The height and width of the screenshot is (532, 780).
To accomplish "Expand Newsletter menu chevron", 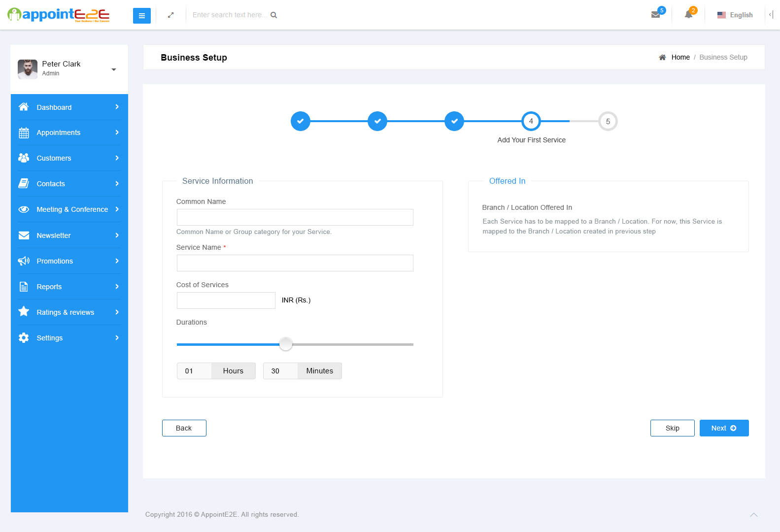I will point(117,235).
